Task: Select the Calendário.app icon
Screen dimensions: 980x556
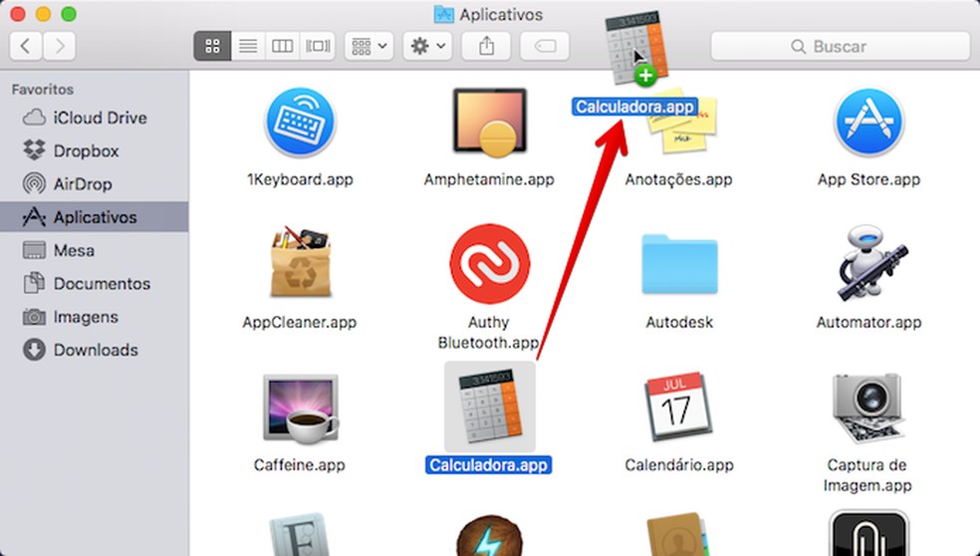Action: [677, 407]
